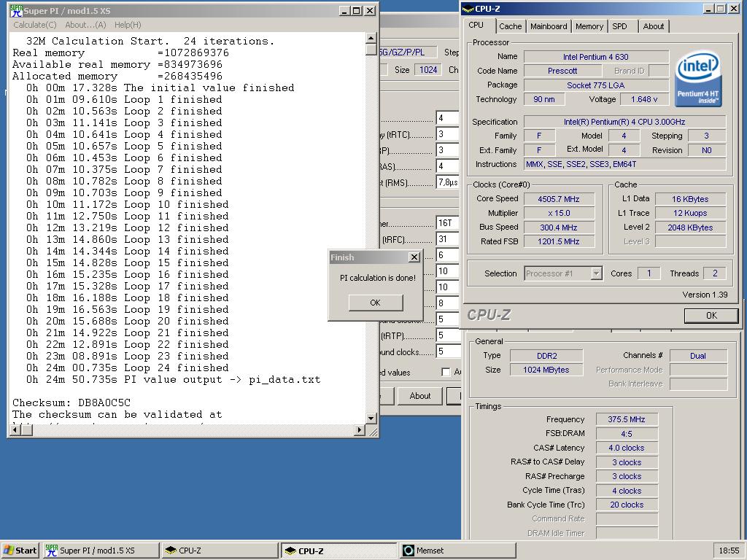This screenshot has height=560, width=747.
Task: Click memory Frequency value 375.5 MHz
Action: click(627, 419)
